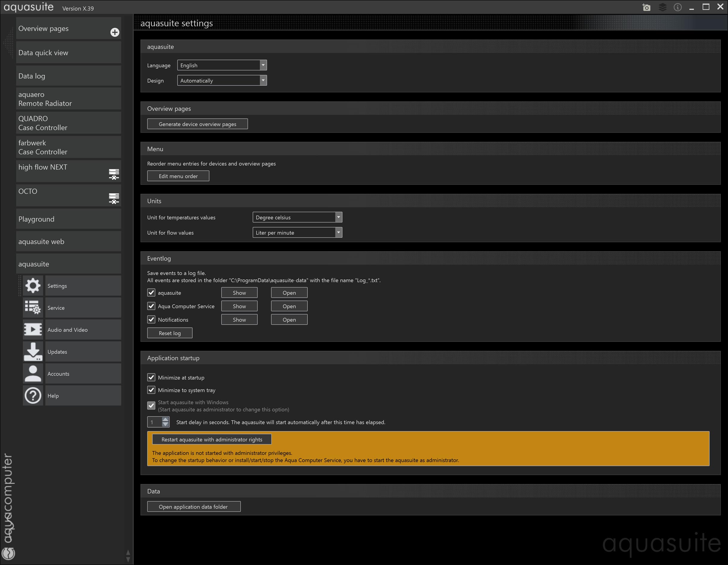Click Restart aquasuite with administrator rights

[x=212, y=439]
